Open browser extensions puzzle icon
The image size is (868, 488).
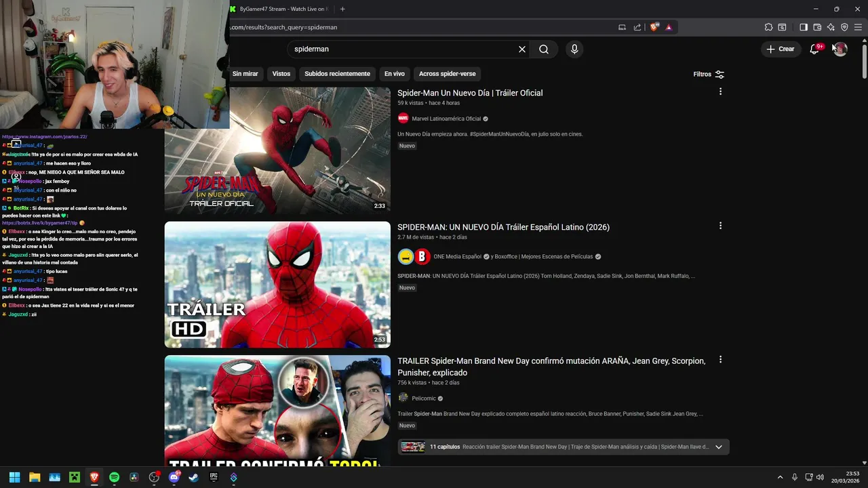pyautogui.click(x=768, y=27)
